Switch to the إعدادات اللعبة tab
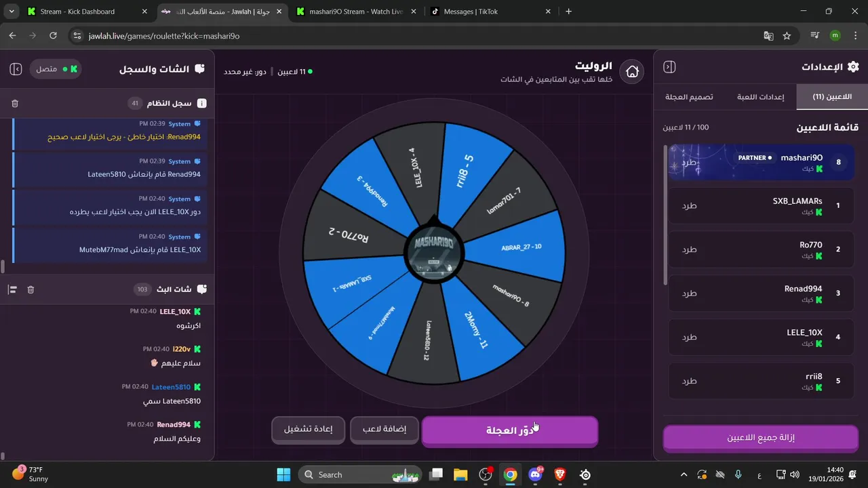The width and height of the screenshot is (868, 488). (x=760, y=97)
